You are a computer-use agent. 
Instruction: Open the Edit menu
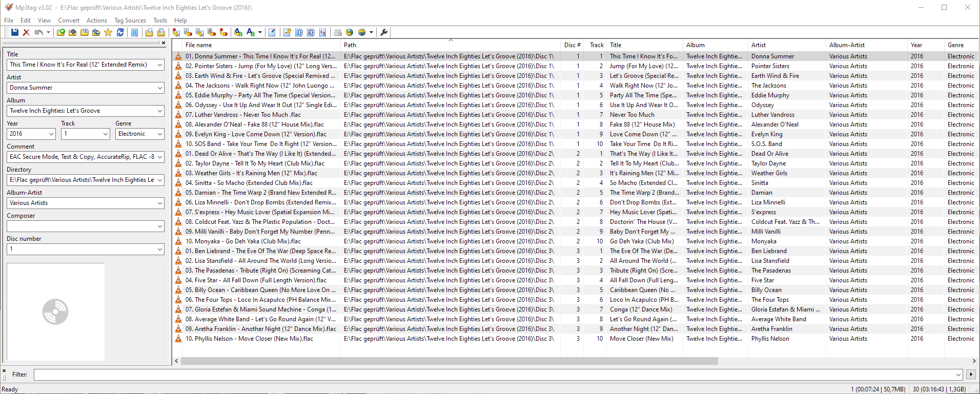[x=26, y=20]
